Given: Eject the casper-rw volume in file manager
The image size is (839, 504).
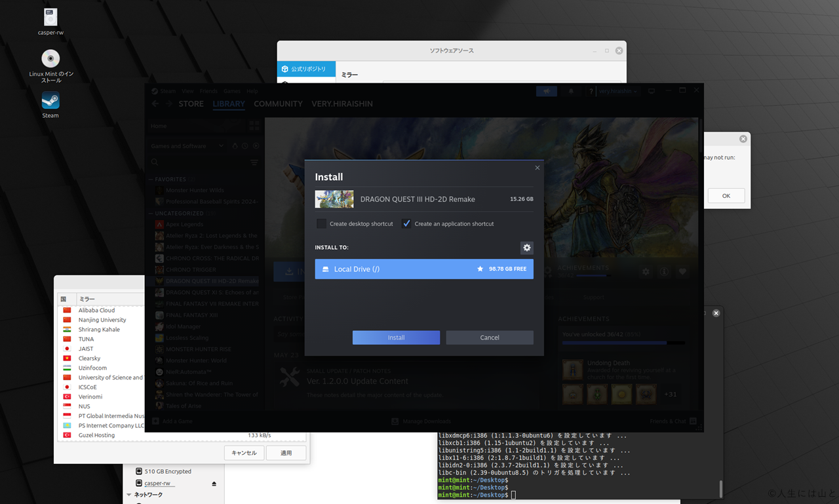Looking at the screenshot, I should point(214,484).
